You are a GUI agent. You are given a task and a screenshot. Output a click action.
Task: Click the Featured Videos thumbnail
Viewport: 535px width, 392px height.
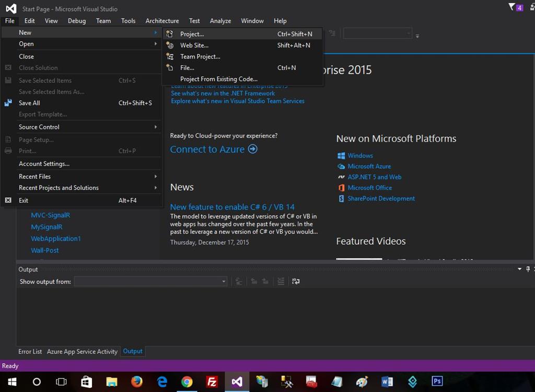(x=359, y=258)
